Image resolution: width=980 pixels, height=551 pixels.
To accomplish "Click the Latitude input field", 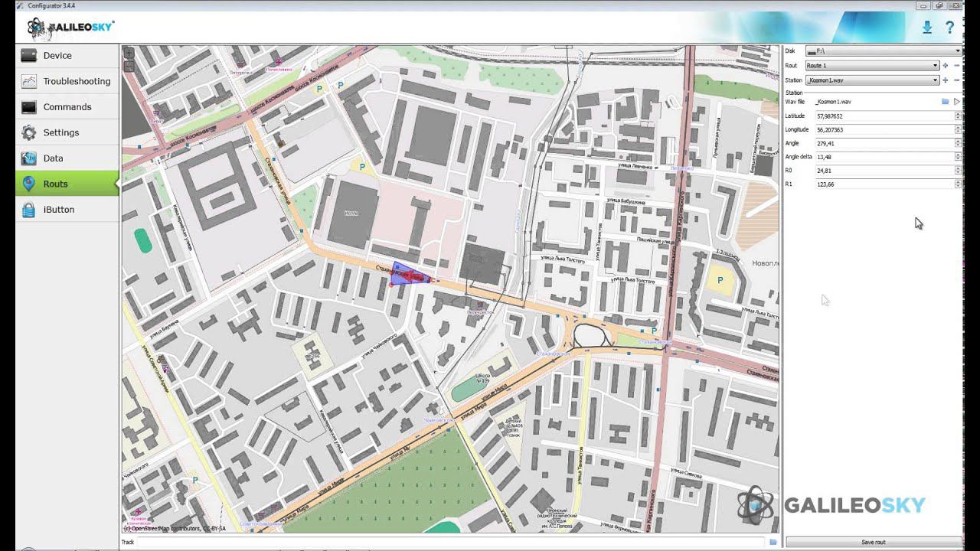I will point(884,116).
